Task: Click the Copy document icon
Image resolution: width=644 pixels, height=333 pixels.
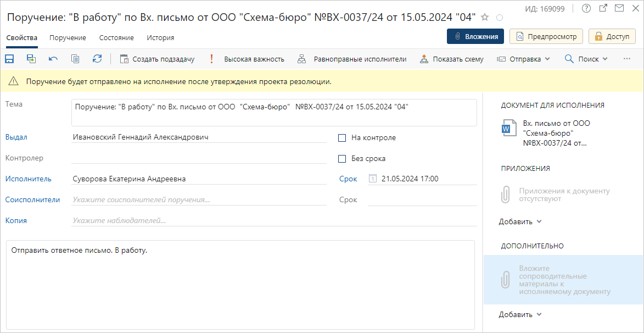Action: 75,59
